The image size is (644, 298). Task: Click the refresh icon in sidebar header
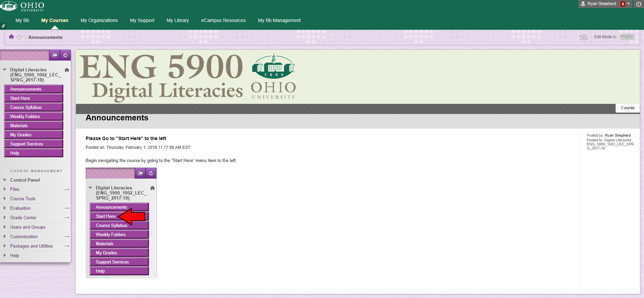pos(65,55)
